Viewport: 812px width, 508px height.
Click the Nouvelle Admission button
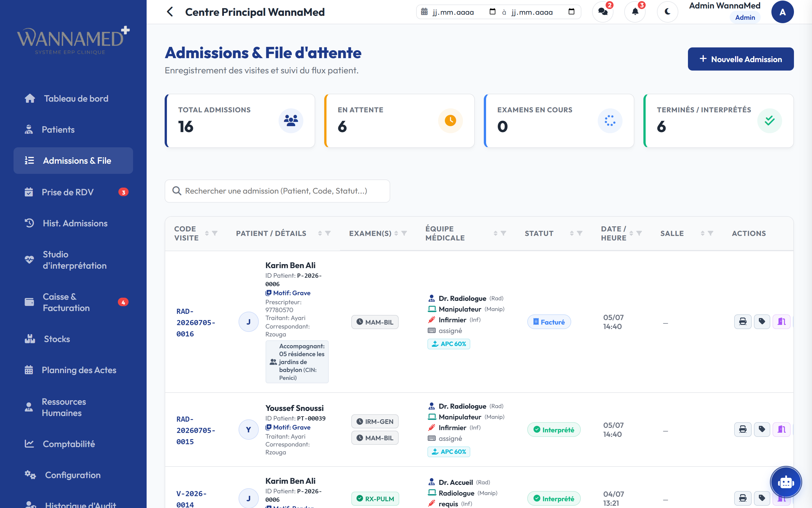coord(741,59)
